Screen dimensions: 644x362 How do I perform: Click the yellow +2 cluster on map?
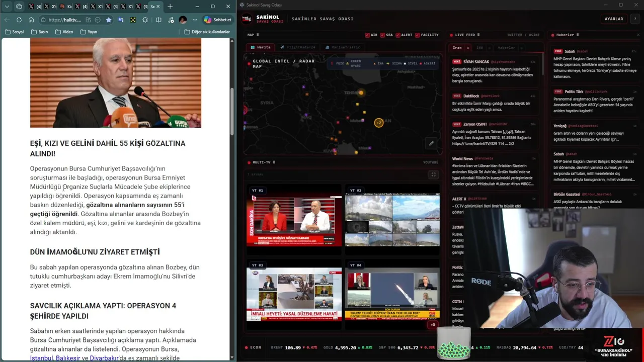tap(379, 122)
